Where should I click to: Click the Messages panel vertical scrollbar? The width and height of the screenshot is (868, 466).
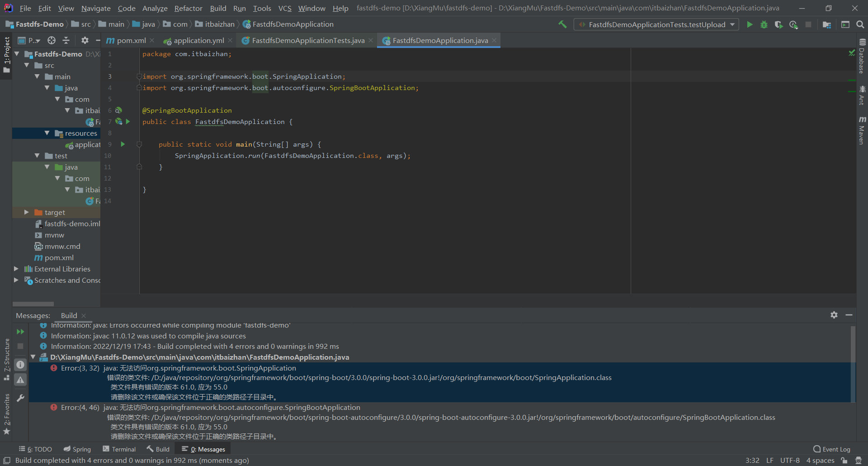point(853,364)
